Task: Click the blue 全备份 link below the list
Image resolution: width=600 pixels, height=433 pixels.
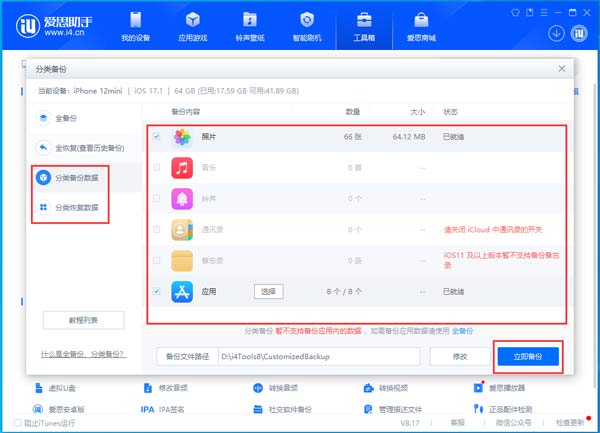Action: point(462,331)
